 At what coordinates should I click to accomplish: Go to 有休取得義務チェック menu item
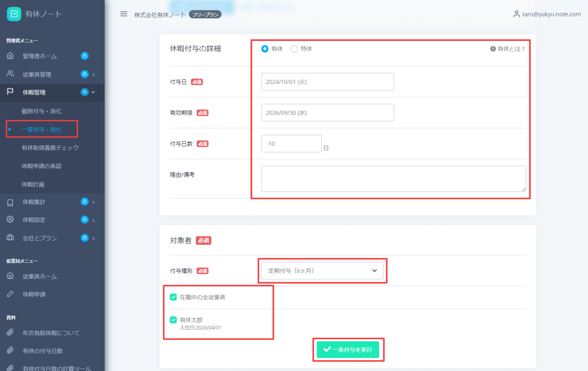pos(50,148)
